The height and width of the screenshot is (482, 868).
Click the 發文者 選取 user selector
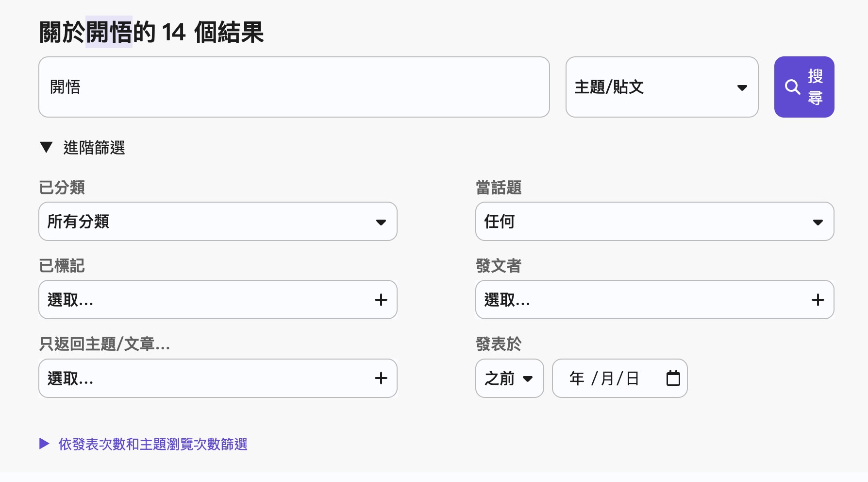pos(641,300)
